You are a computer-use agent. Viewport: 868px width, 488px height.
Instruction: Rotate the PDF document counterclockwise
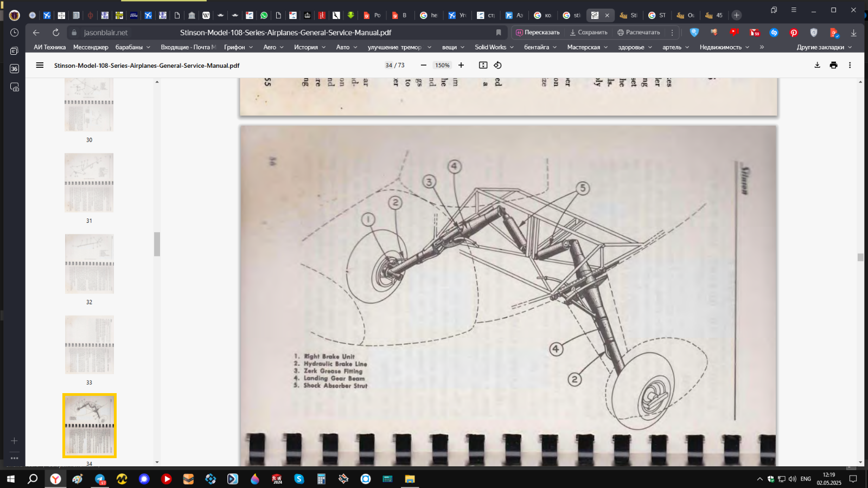click(x=497, y=65)
